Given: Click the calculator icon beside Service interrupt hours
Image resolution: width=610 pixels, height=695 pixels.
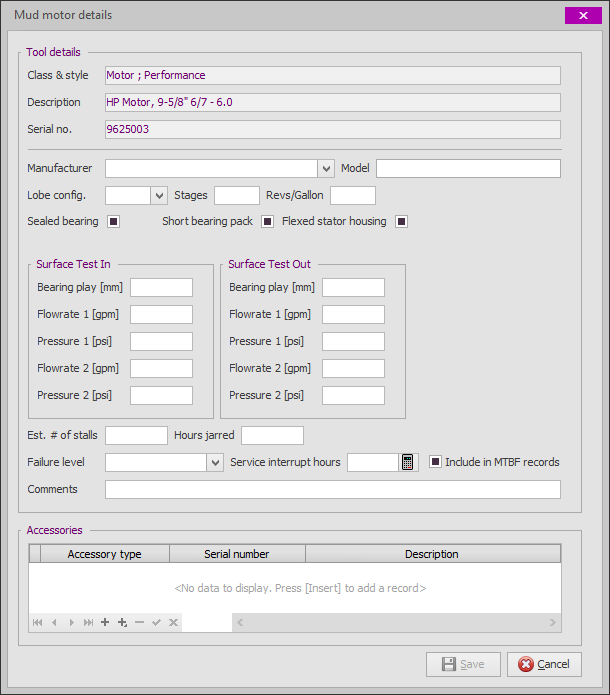Looking at the screenshot, I should coord(407,462).
